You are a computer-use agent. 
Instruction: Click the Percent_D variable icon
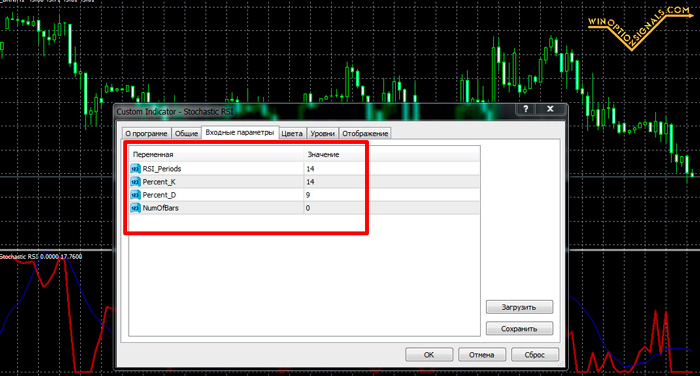point(135,195)
